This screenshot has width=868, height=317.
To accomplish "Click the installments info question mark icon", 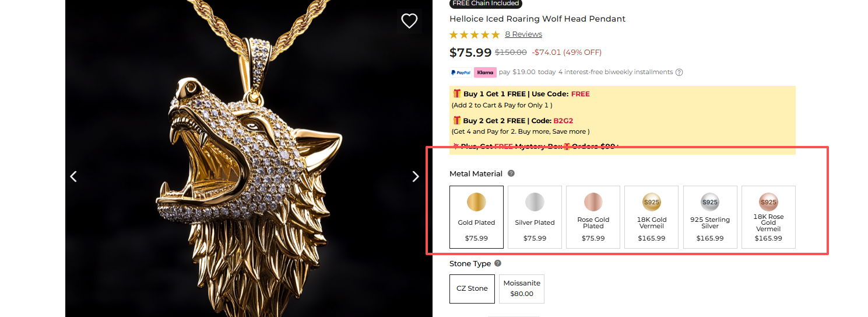I will tap(679, 72).
